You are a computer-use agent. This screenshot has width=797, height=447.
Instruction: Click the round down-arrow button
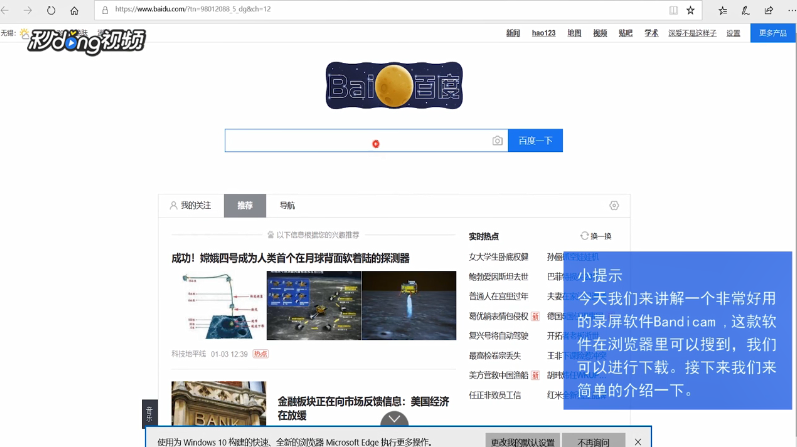click(x=394, y=420)
